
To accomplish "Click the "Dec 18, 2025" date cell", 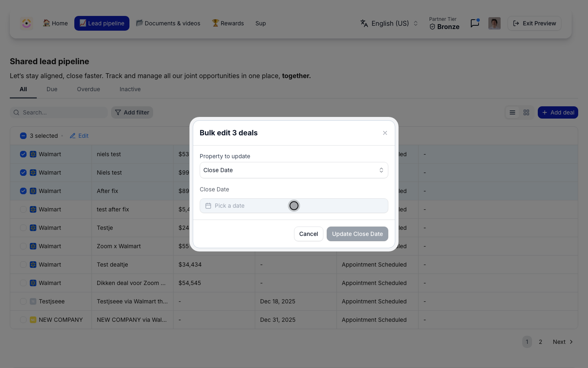I will 278,301.
